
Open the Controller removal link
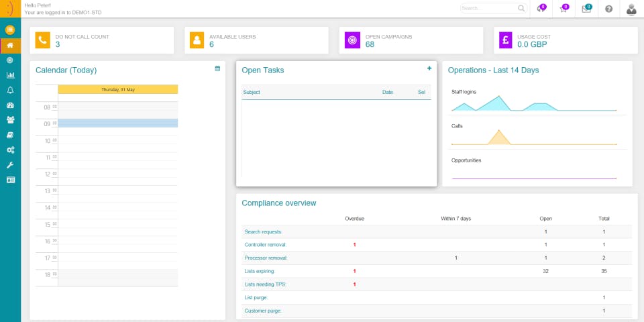[x=266, y=245]
